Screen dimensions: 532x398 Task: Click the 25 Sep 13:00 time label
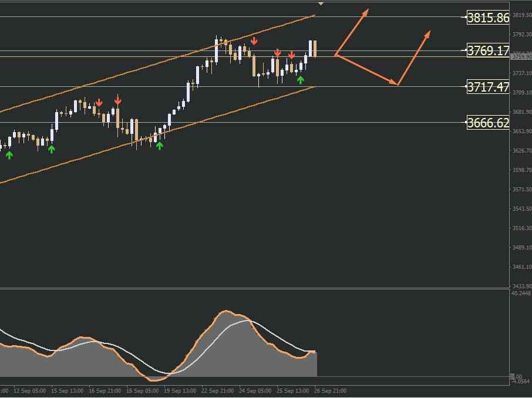click(x=293, y=391)
